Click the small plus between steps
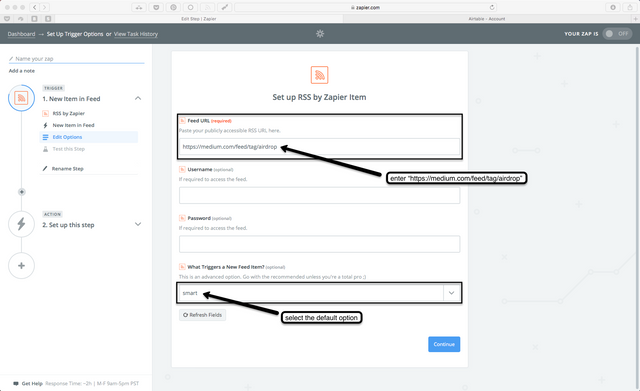The height and width of the screenshot is (391, 640). pyautogui.click(x=22, y=192)
